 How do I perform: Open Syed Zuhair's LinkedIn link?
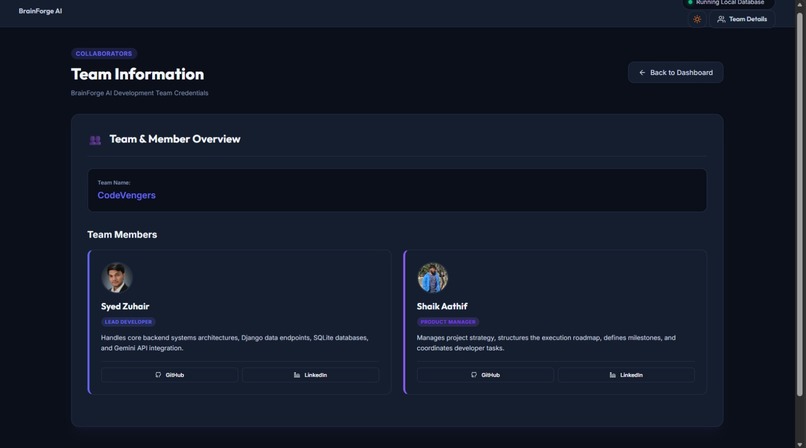click(310, 375)
